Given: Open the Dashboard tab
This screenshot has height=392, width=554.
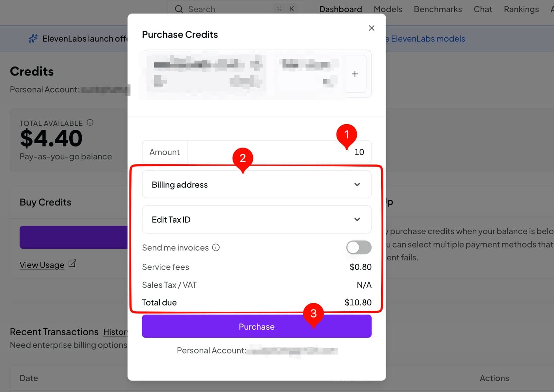Looking at the screenshot, I should tap(340, 9).
